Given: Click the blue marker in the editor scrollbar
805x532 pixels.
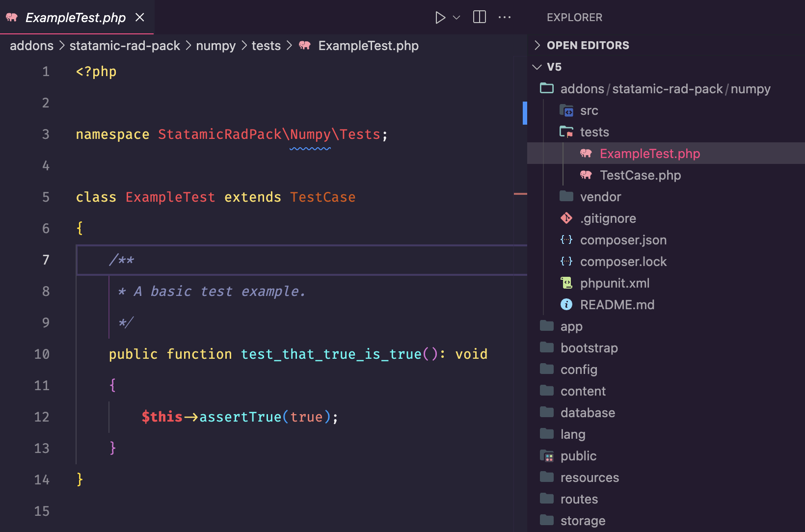Looking at the screenshot, I should click(525, 113).
